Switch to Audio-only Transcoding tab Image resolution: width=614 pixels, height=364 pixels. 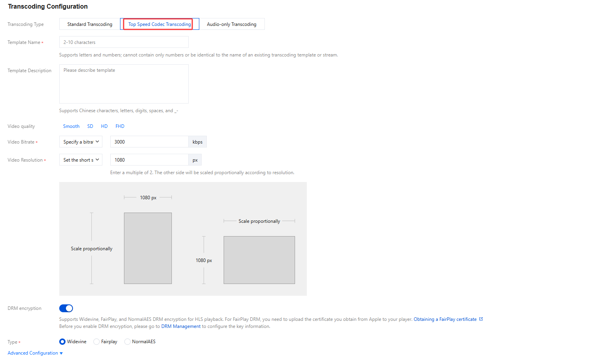pyautogui.click(x=231, y=24)
